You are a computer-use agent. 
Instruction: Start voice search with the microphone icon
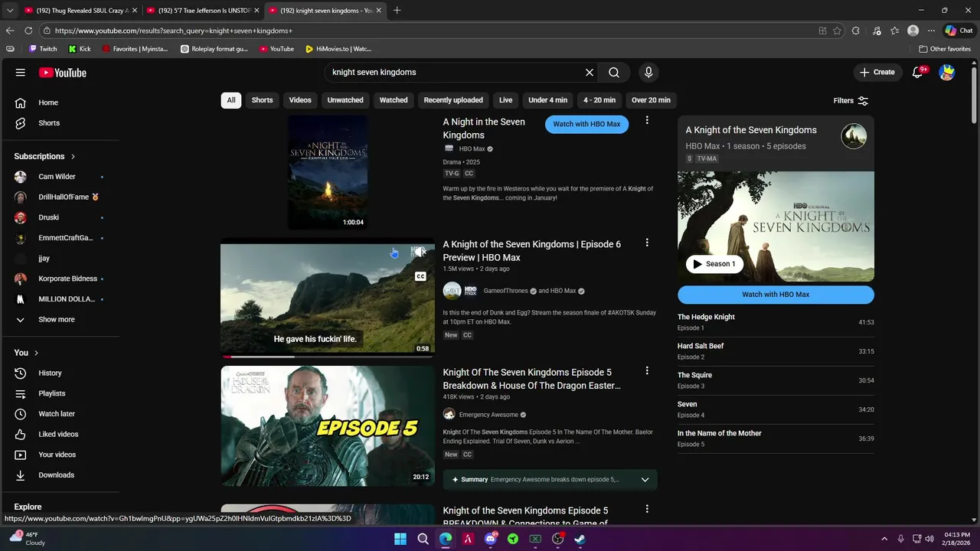648,73
